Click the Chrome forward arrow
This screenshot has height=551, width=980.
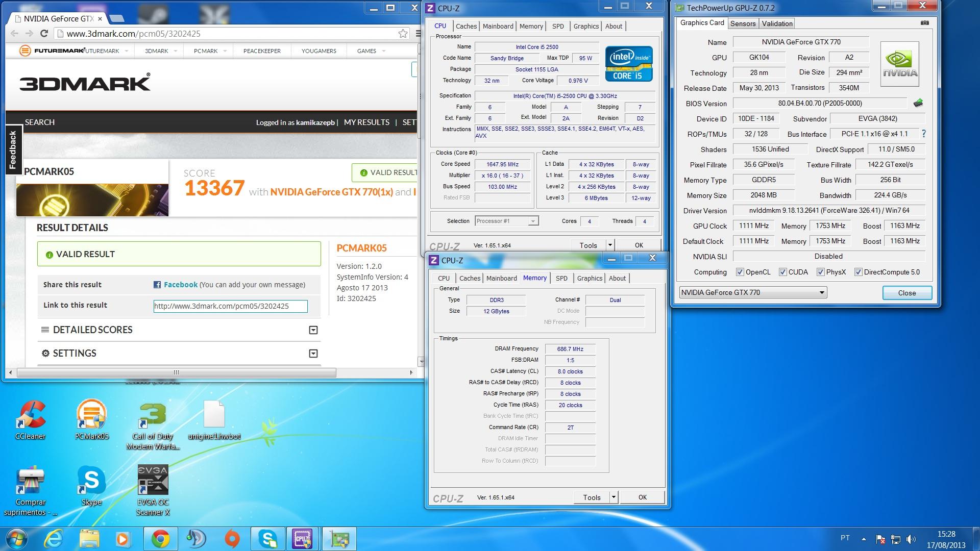click(29, 34)
